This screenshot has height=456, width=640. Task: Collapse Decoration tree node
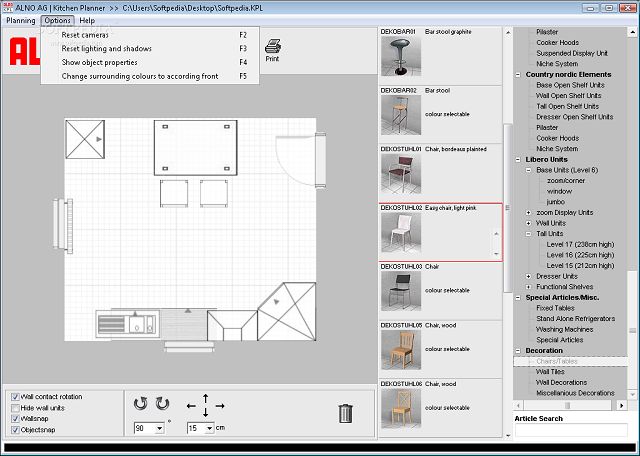pos(518,351)
